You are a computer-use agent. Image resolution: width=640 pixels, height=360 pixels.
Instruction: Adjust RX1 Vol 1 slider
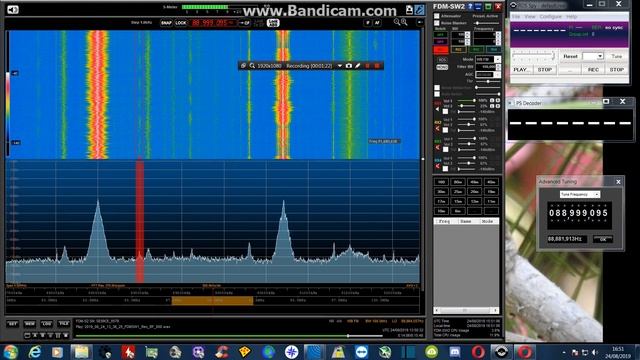466,100
